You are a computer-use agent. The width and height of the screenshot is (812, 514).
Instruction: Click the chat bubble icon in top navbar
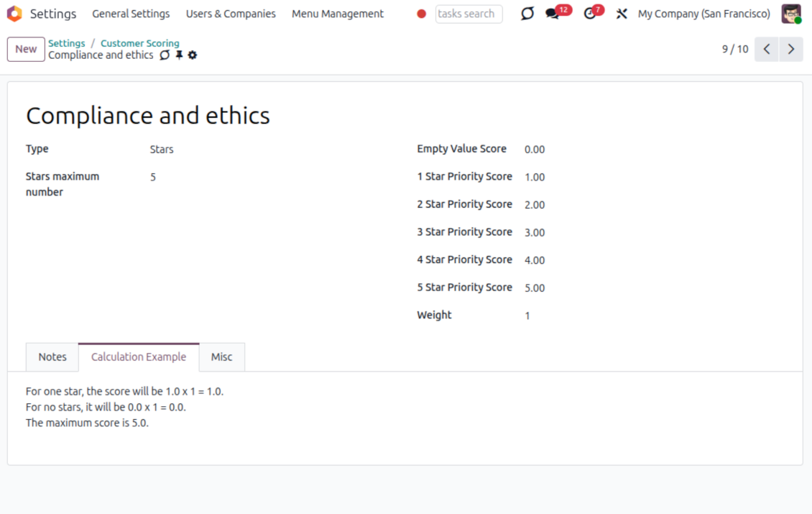click(x=527, y=14)
